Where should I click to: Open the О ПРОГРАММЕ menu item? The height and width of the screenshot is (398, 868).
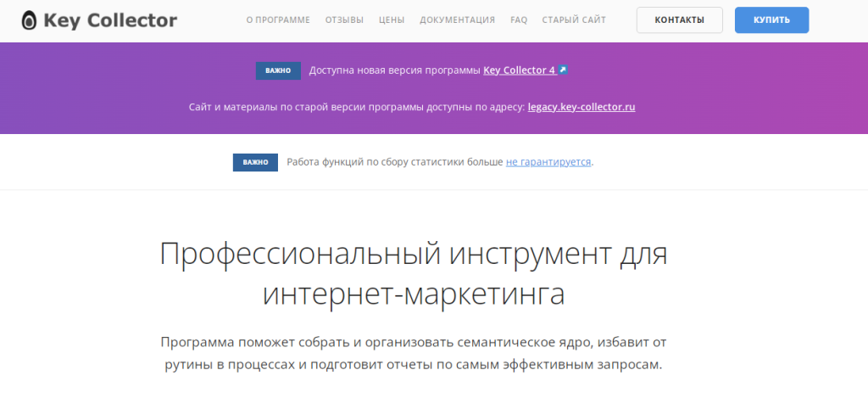pyautogui.click(x=278, y=20)
